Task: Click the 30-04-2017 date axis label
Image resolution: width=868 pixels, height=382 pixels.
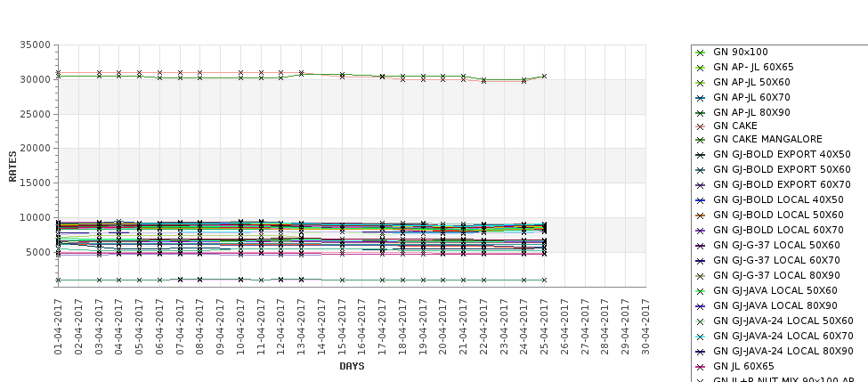Action: click(x=646, y=327)
